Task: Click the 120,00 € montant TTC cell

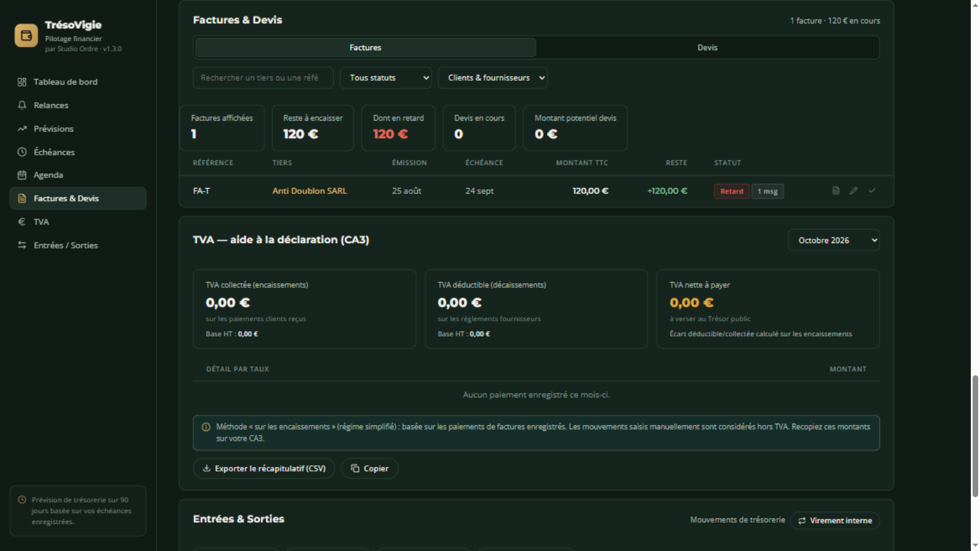Action: click(x=590, y=191)
